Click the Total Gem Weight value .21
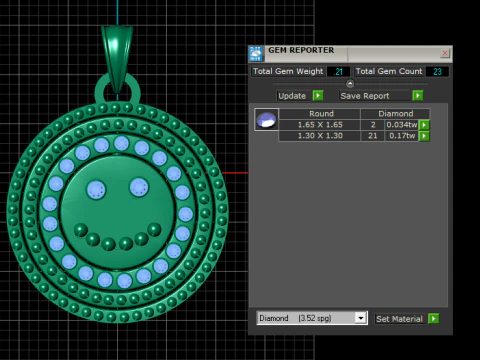 coord(338,72)
